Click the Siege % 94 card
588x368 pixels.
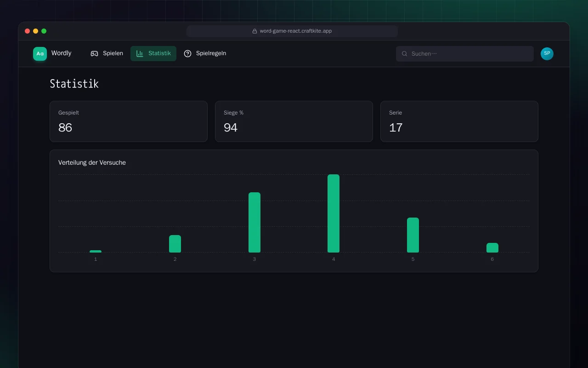click(x=294, y=121)
